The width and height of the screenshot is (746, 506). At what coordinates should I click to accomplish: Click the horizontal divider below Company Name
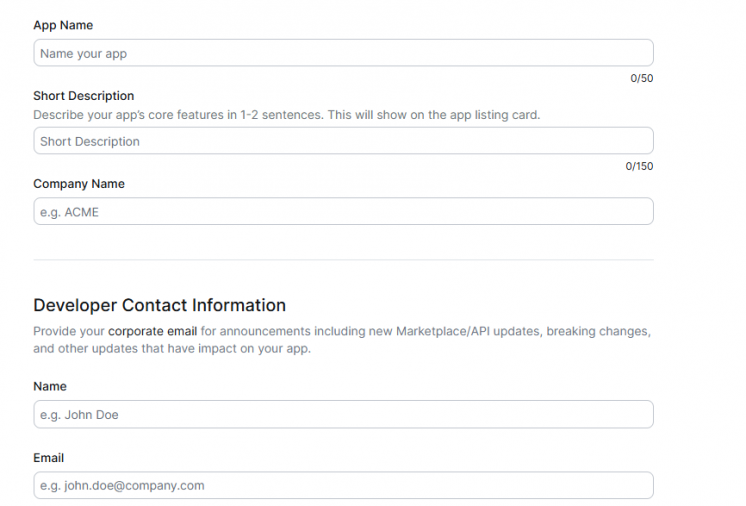[343, 260]
